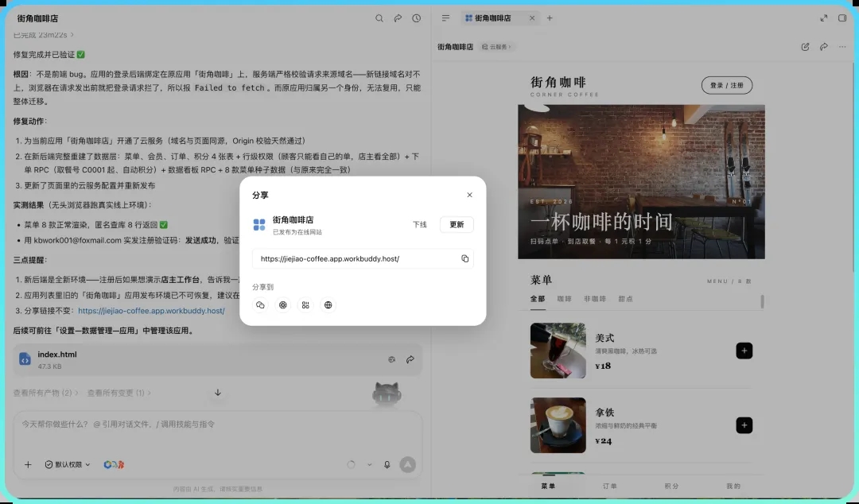Add 美式 to cart with plus
Viewport: 859px width, 504px height.
[x=744, y=351]
